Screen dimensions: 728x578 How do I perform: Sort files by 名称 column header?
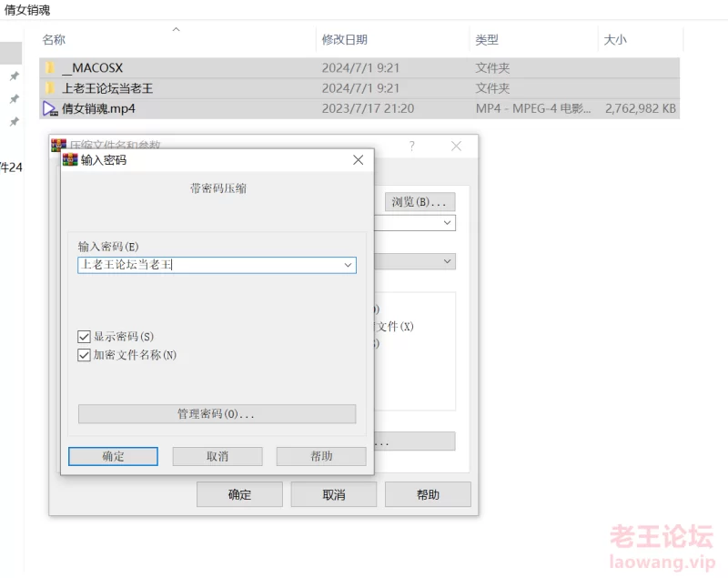[x=54, y=40]
